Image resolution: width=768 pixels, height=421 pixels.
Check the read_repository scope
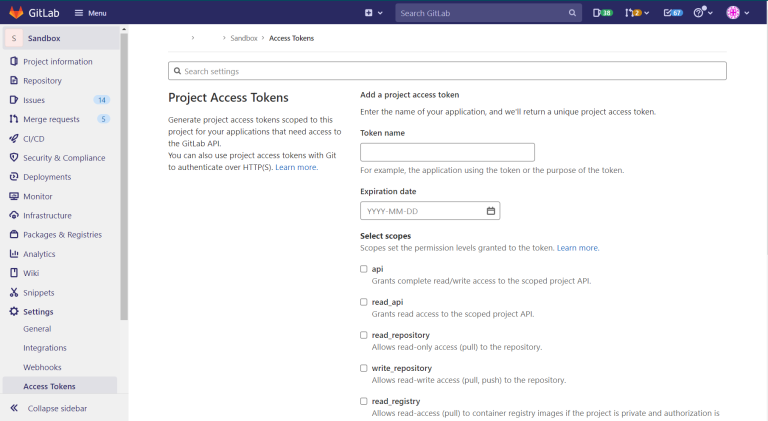pyautogui.click(x=363, y=335)
